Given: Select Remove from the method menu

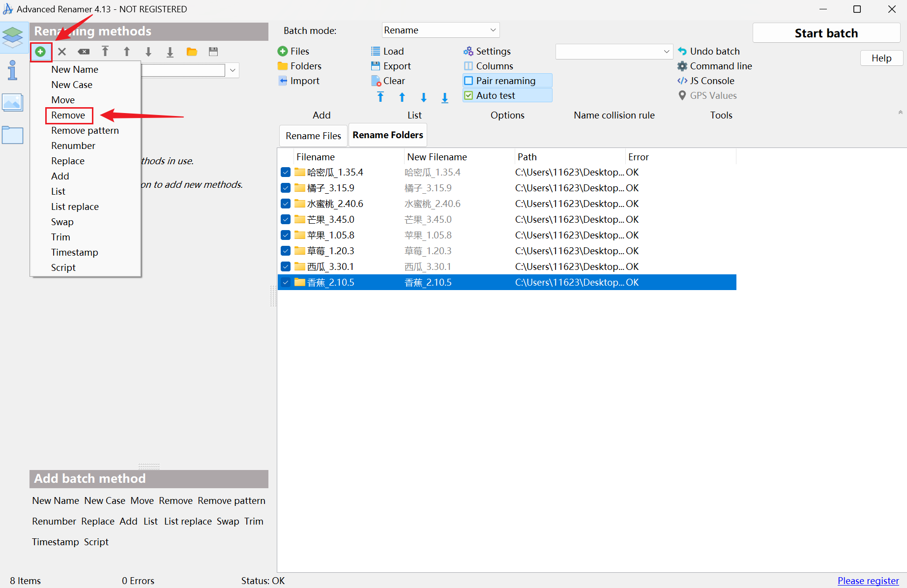Looking at the screenshot, I should (68, 116).
